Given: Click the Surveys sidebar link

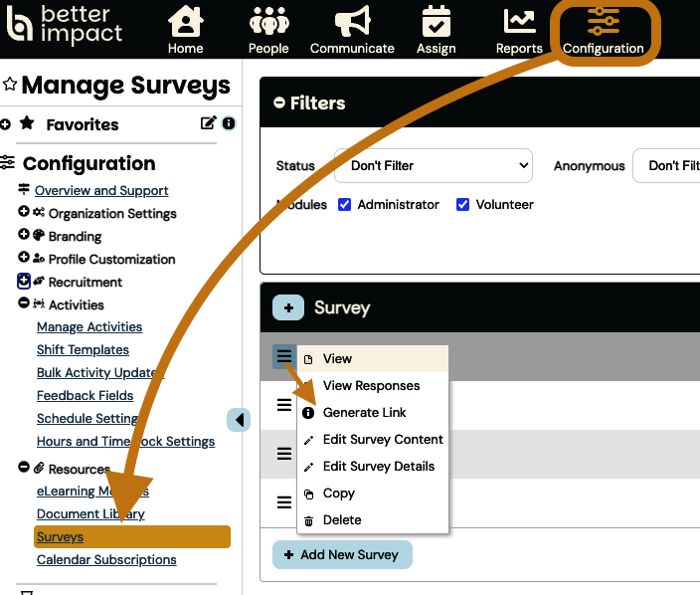Looking at the screenshot, I should click(x=61, y=537).
